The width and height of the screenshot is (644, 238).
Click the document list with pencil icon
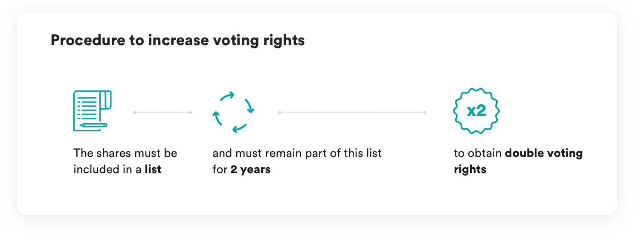(93, 110)
